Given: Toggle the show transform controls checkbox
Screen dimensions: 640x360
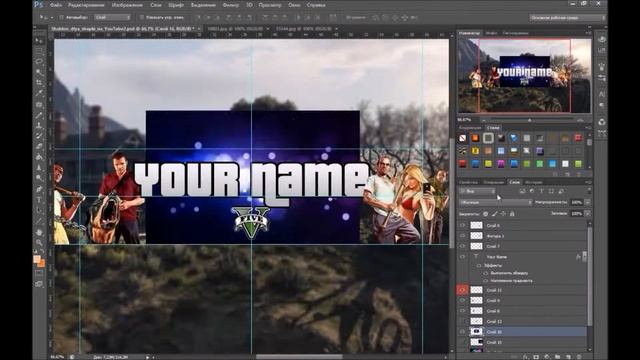Looking at the screenshot, I should pyautogui.click(x=142, y=18).
